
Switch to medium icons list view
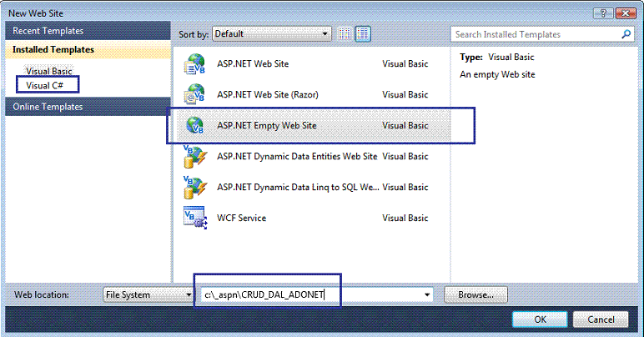363,34
